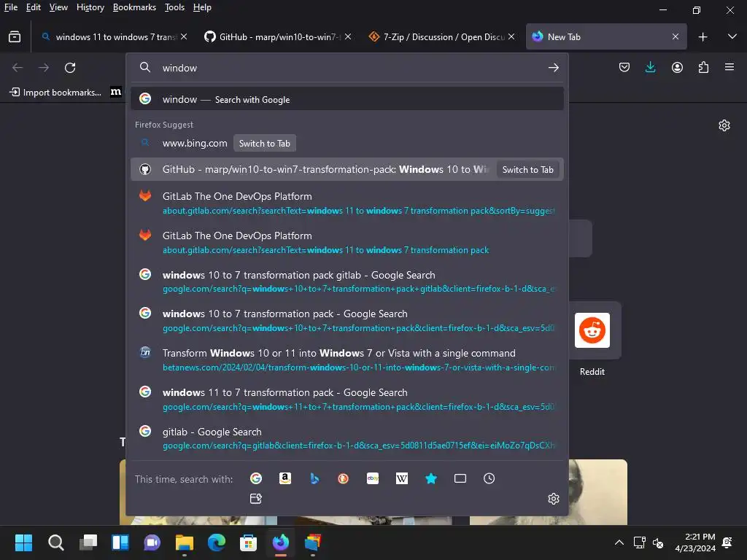Image resolution: width=747 pixels, height=560 pixels.
Task: Open 'windows 10 to 7 transformation pack gitlab' result
Action: pos(347,281)
